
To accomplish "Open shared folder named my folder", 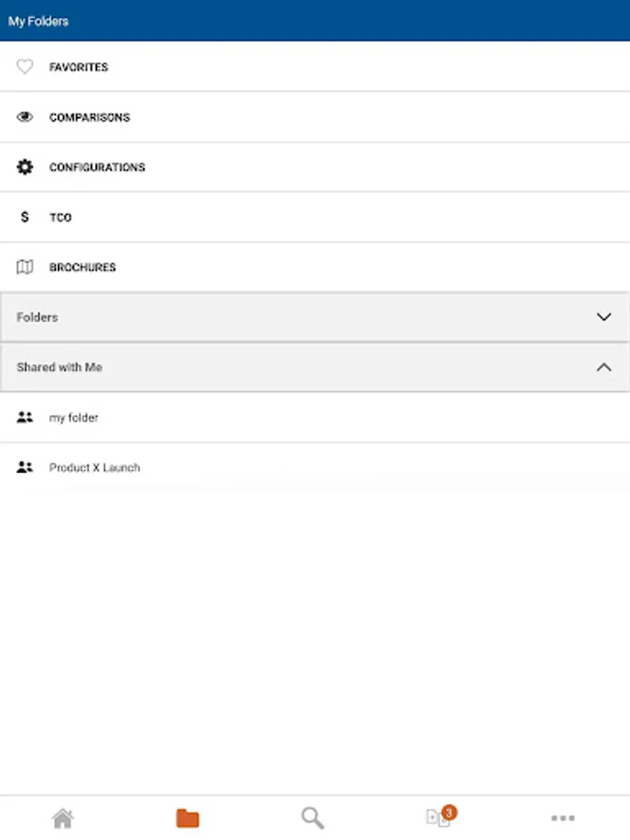I will 73,418.
